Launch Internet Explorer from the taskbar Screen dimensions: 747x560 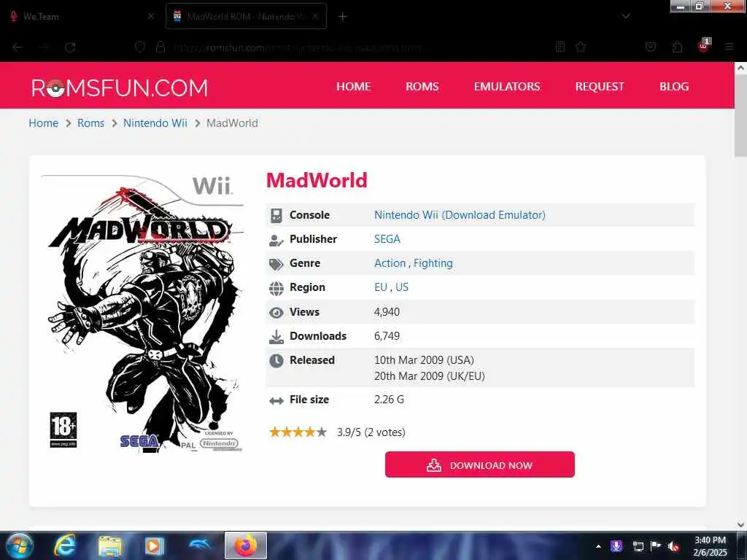click(x=65, y=545)
